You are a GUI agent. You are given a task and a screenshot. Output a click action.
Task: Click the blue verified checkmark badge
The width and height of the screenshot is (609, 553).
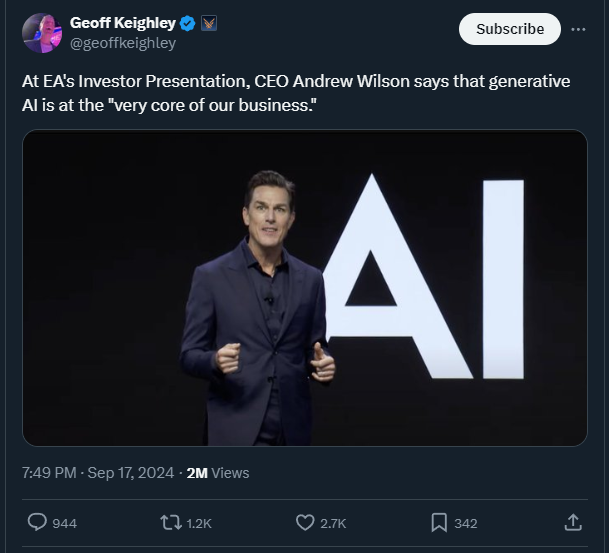tap(187, 23)
